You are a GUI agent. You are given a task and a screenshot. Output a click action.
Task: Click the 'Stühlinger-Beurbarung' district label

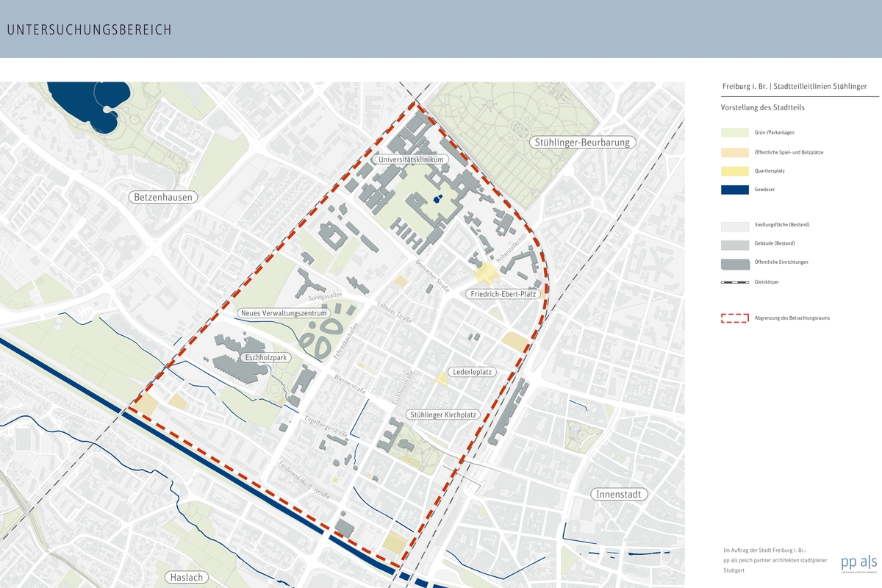tap(582, 143)
